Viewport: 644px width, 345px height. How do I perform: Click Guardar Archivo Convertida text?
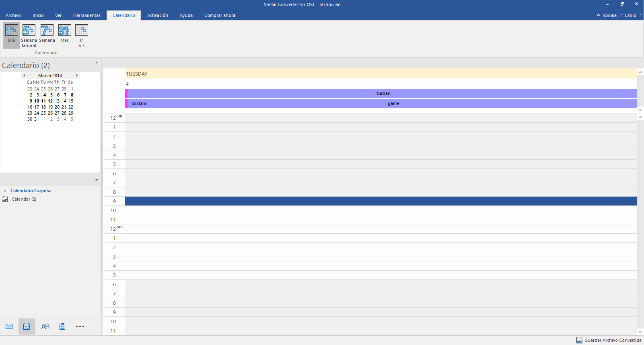(x=613, y=340)
